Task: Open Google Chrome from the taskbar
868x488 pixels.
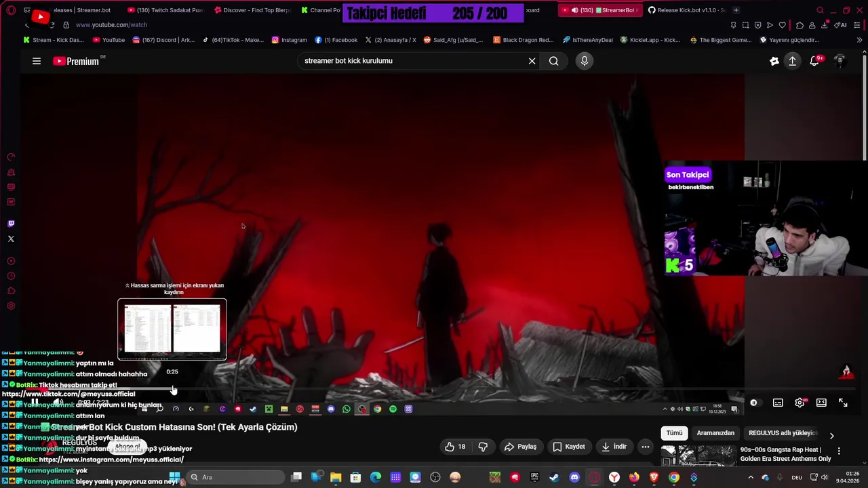Action: (x=673, y=477)
